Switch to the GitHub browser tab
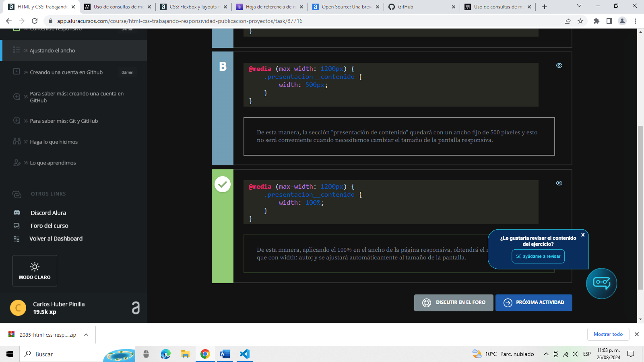 coord(421,7)
